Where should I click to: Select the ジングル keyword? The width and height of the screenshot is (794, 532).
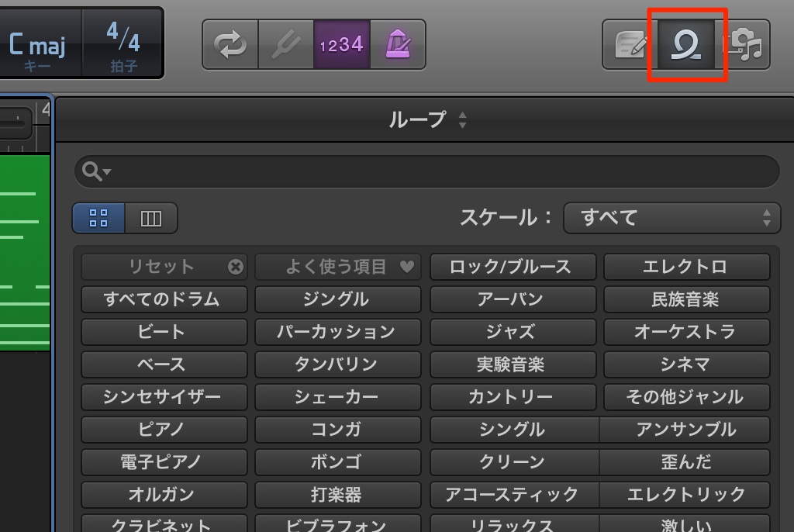point(338,299)
